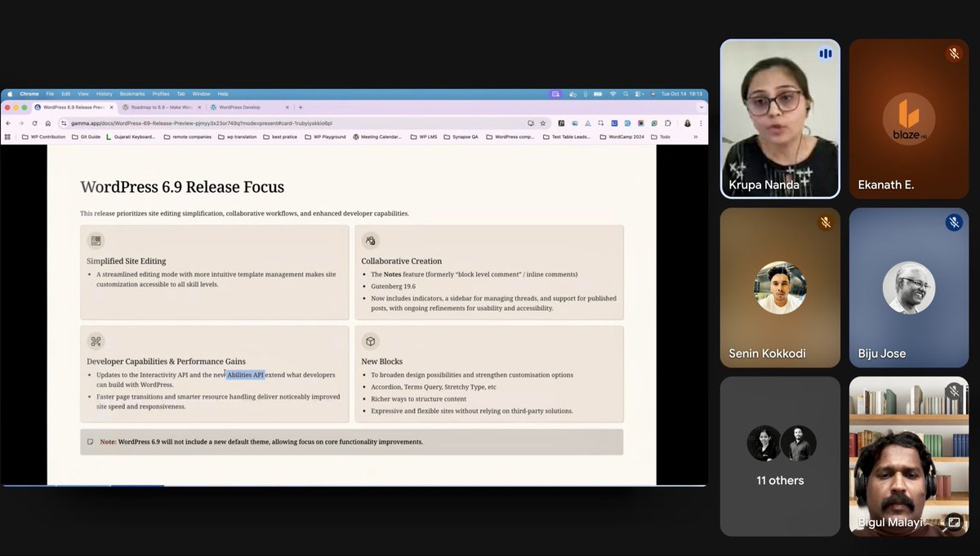Image resolution: width=980 pixels, height=556 pixels.
Task: Click muted mic icon on Bigul Malayi tile
Action: (x=954, y=390)
